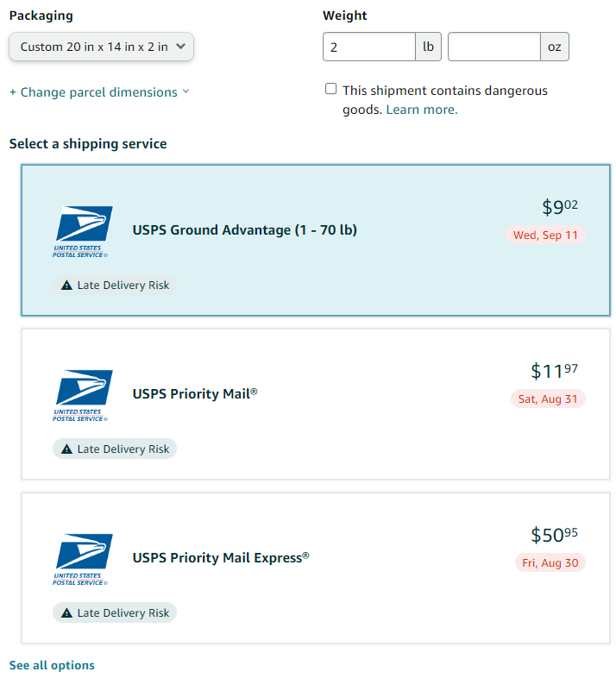Select USPS Priority Mail Express service
This screenshot has width=616, height=678.
click(316, 568)
